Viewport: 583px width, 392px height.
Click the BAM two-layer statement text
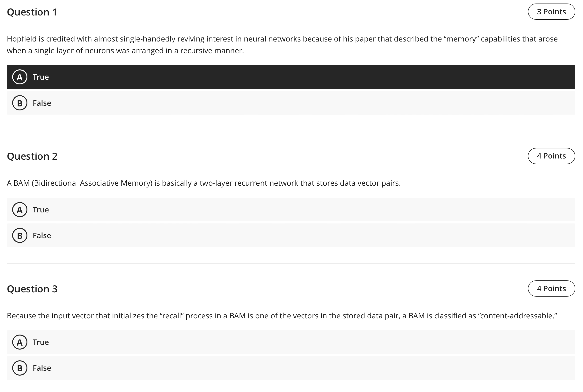[204, 183]
